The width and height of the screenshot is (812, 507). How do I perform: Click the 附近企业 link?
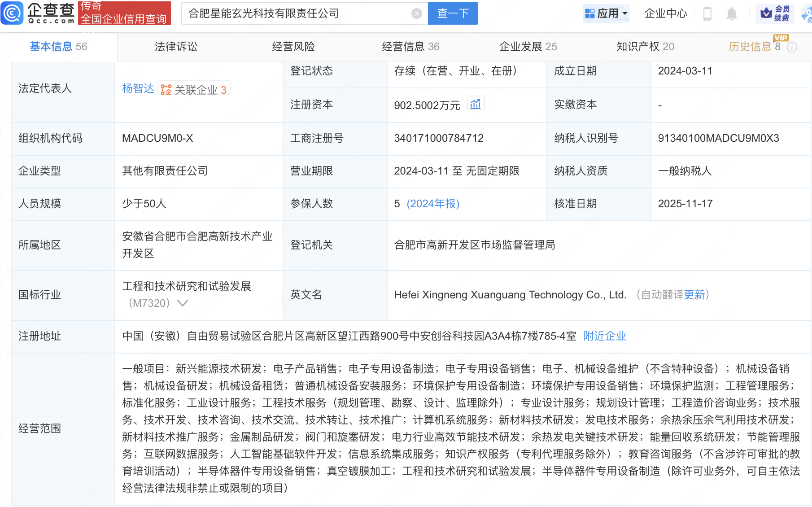coord(604,336)
